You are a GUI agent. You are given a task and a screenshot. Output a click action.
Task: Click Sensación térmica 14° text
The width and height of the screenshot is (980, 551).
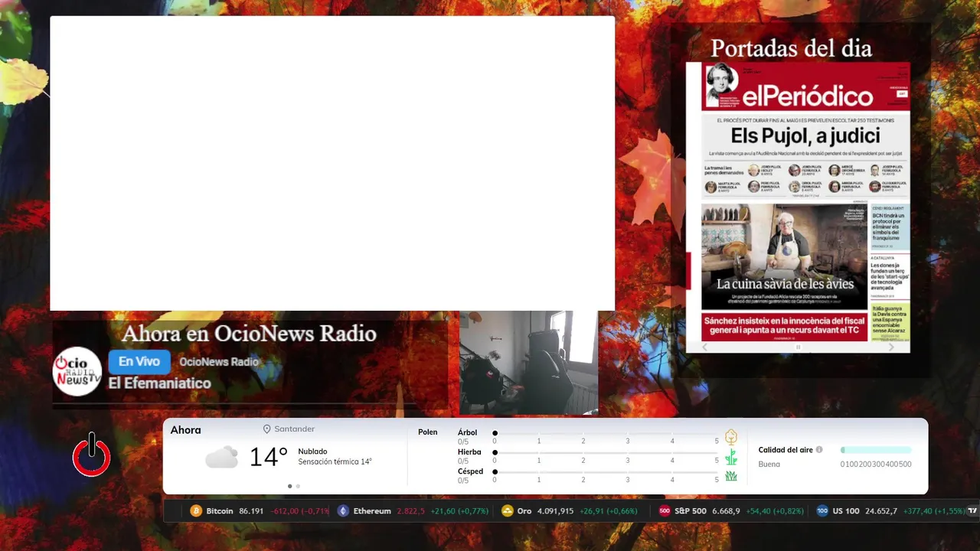coord(335,462)
